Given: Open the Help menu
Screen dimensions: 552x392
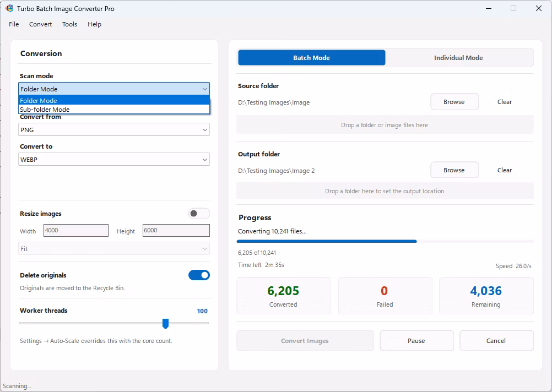Looking at the screenshot, I should click(94, 24).
